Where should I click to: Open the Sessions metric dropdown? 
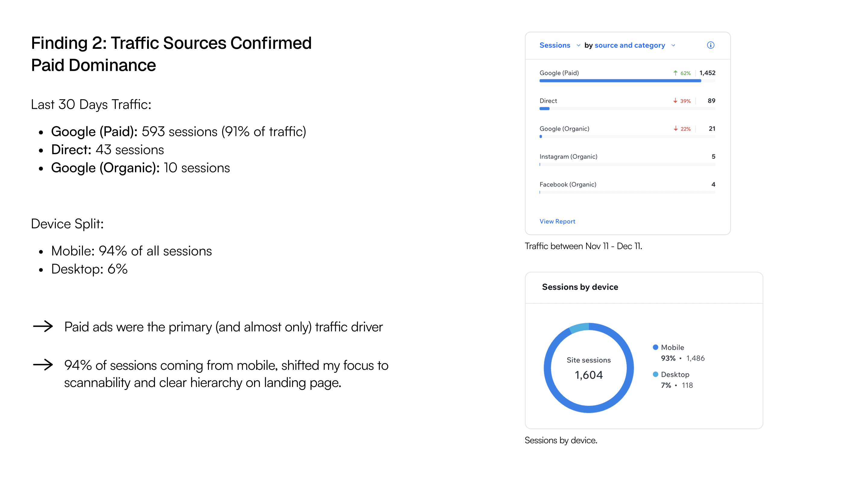pyautogui.click(x=555, y=45)
